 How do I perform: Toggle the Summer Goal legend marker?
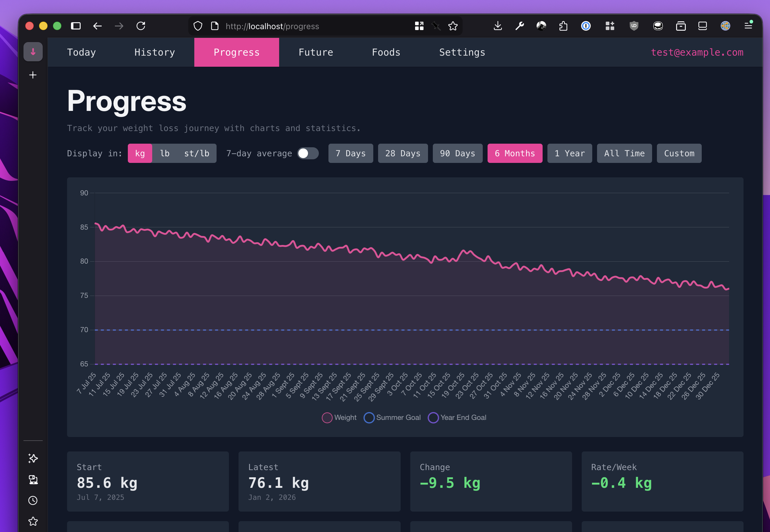[x=369, y=418]
